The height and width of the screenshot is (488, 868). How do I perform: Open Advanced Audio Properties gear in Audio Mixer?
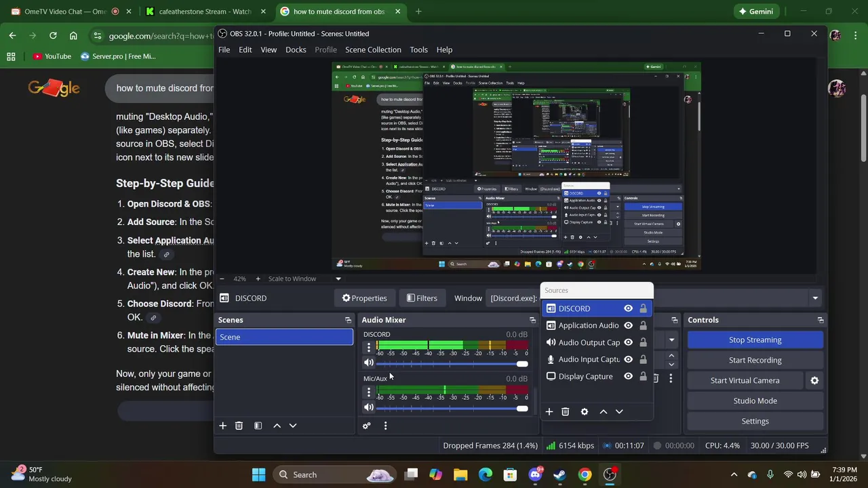click(x=366, y=426)
